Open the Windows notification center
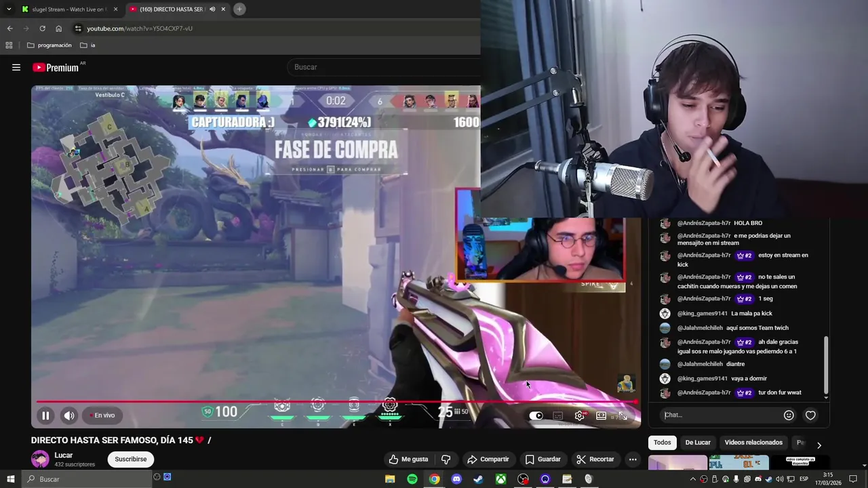Image resolution: width=868 pixels, height=488 pixels. pyautogui.click(x=853, y=479)
